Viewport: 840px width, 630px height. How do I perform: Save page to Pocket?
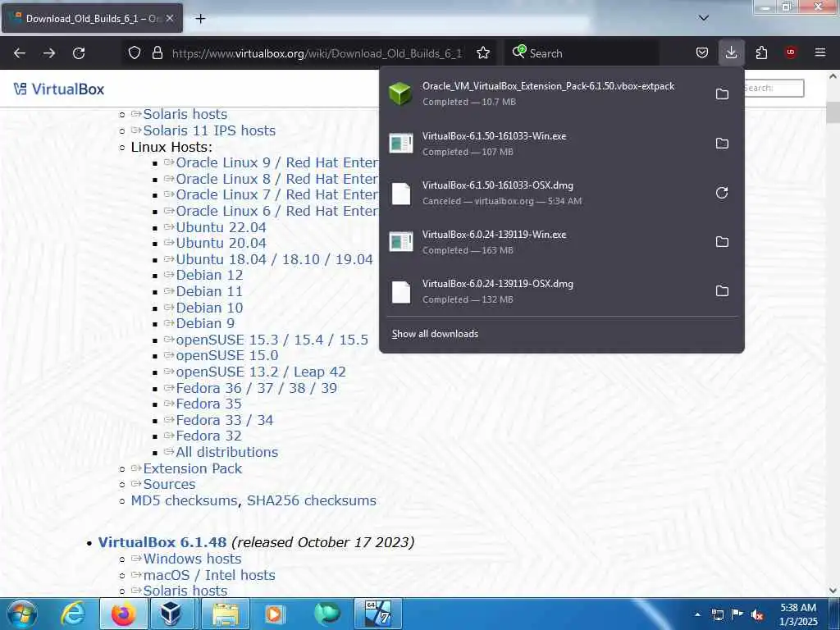tap(702, 52)
